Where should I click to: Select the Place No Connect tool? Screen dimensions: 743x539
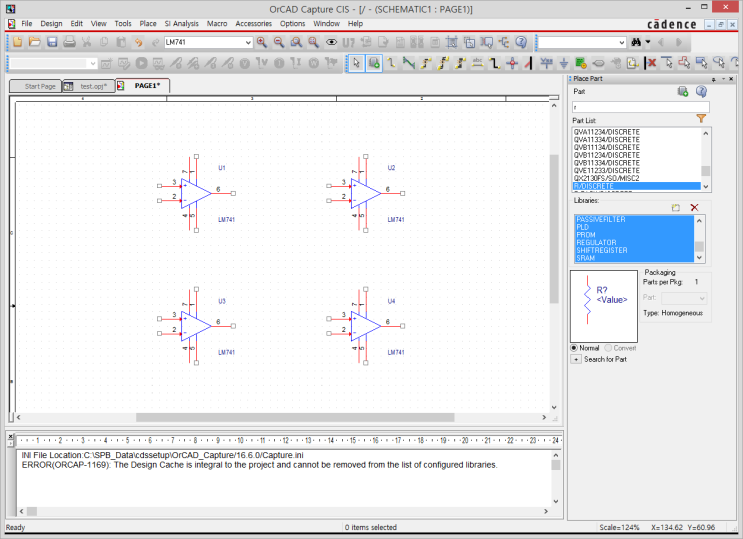coord(652,63)
